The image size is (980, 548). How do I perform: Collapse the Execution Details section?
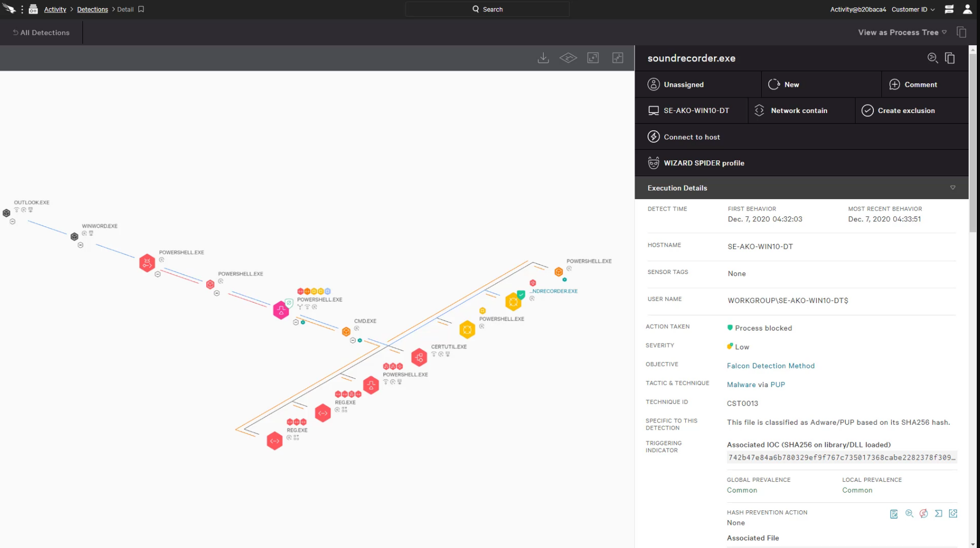(952, 188)
